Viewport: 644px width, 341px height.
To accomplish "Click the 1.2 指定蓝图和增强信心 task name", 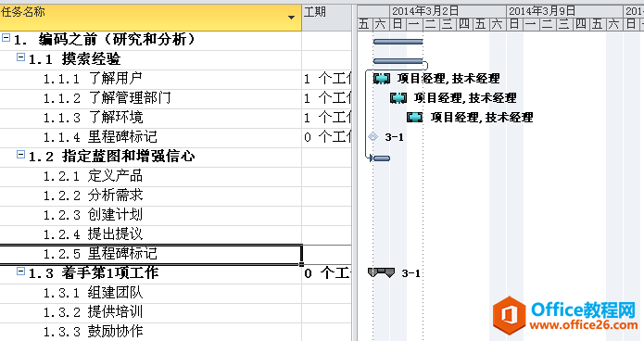I will click(x=112, y=157).
